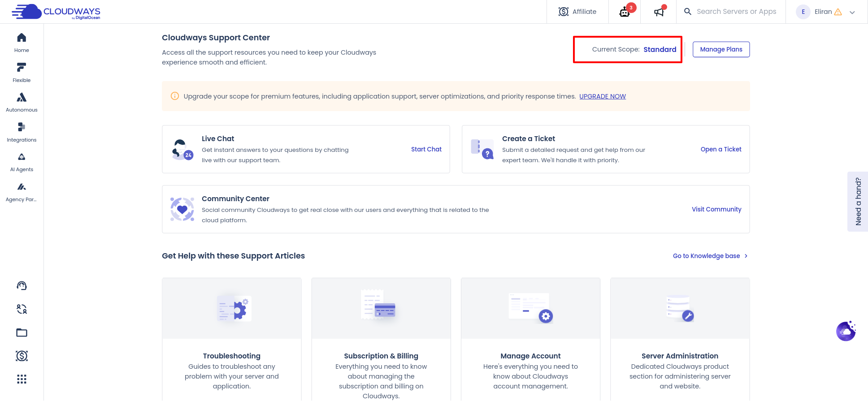Screen dimensions: 868x401
Task: Click the Eliran avatar circle
Action: 803,12
